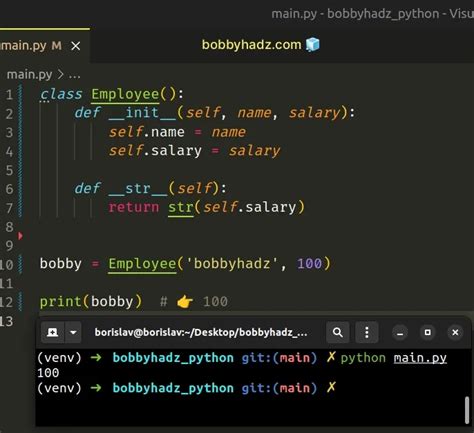Screen dimensions: 474x433
Task: Click the terminal search magnifier icon
Action: pyautogui.click(x=338, y=332)
